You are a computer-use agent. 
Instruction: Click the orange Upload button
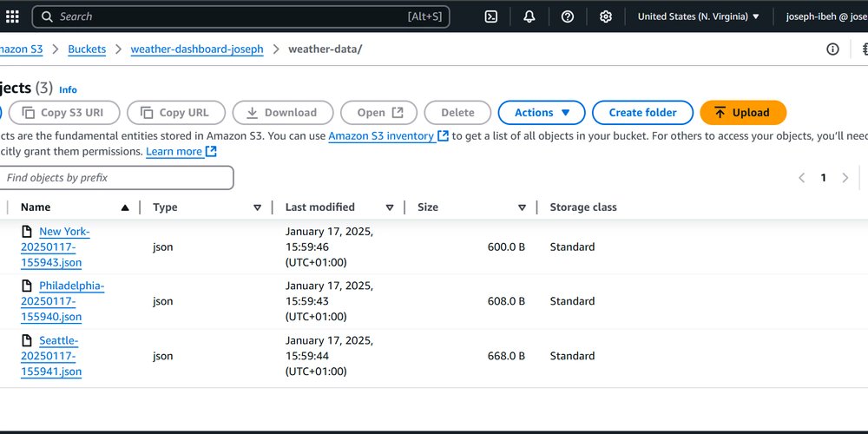[x=743, y=112]
